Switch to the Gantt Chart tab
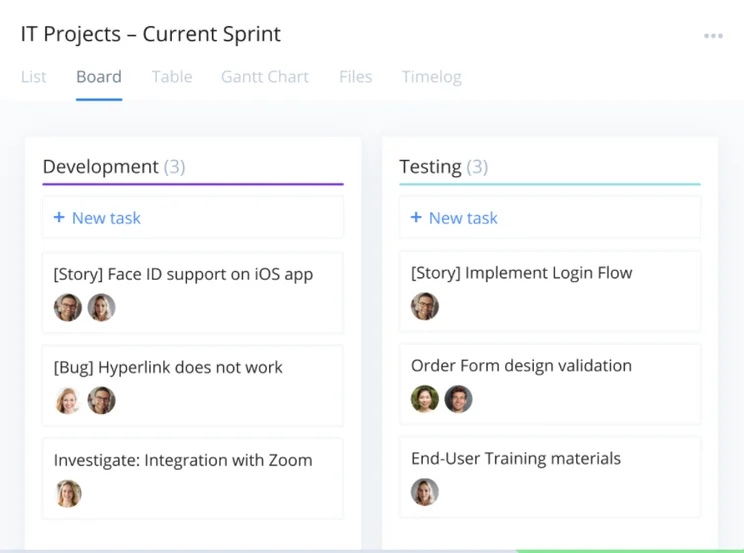Viewport: 744px width, 553px height. pos(265,76)
